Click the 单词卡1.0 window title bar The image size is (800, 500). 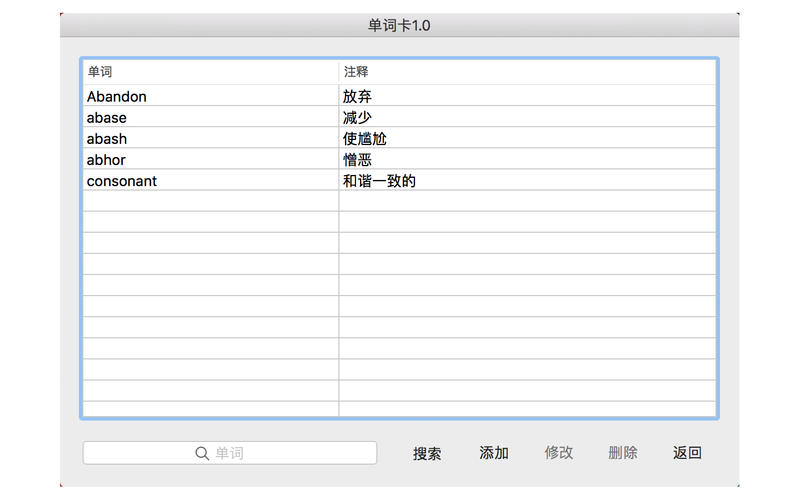click(x=399, y=25)
